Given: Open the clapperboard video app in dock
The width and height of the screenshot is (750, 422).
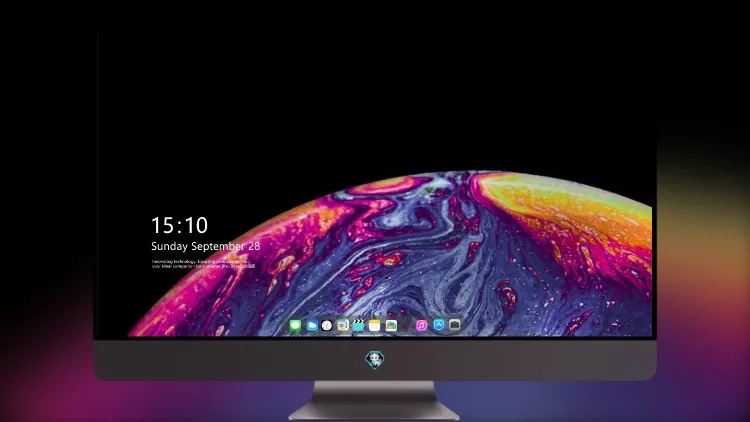Looking at the screenshot, I should [x=358, y=326].
